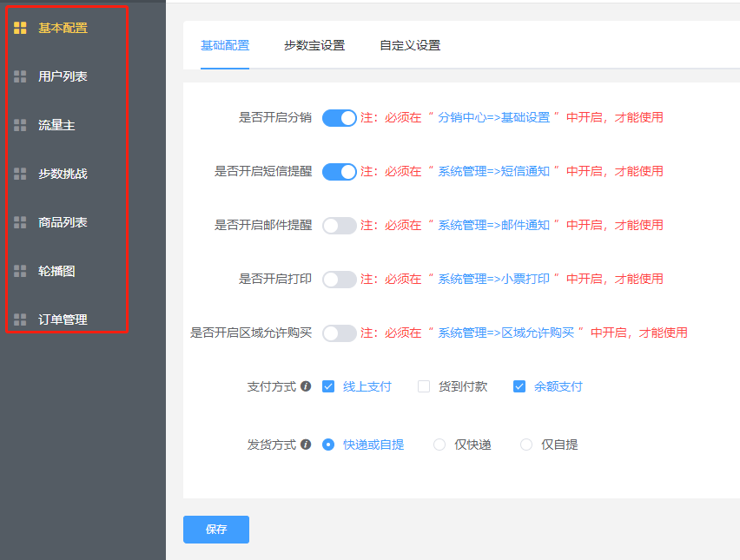
Task: Select the 仅快递 delivery radio option
Action: (439, 445)
